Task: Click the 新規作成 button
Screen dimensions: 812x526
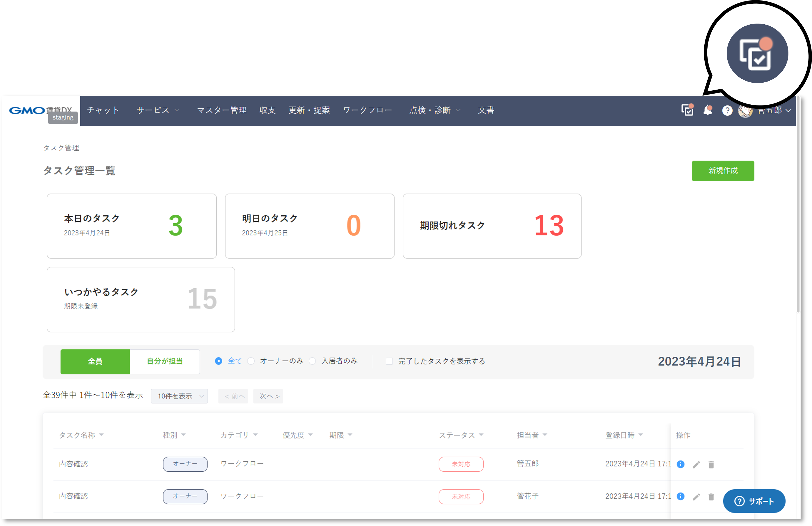Action: point(723,170)
